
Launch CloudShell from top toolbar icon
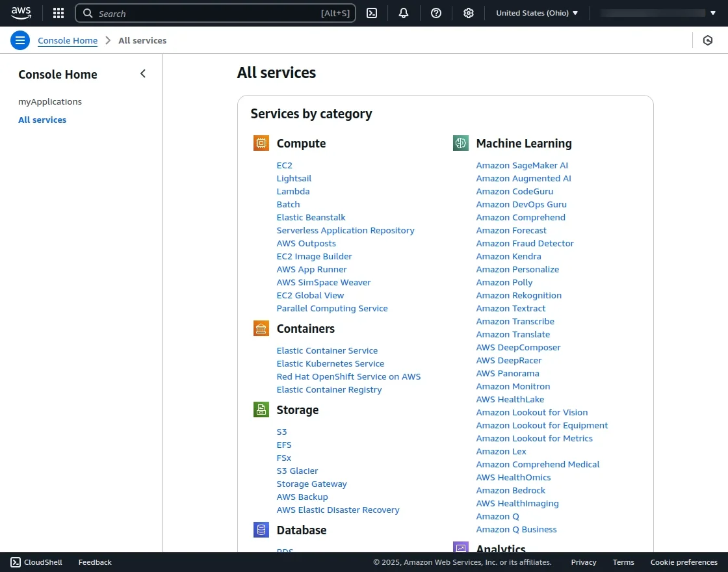tap(372, 13)
